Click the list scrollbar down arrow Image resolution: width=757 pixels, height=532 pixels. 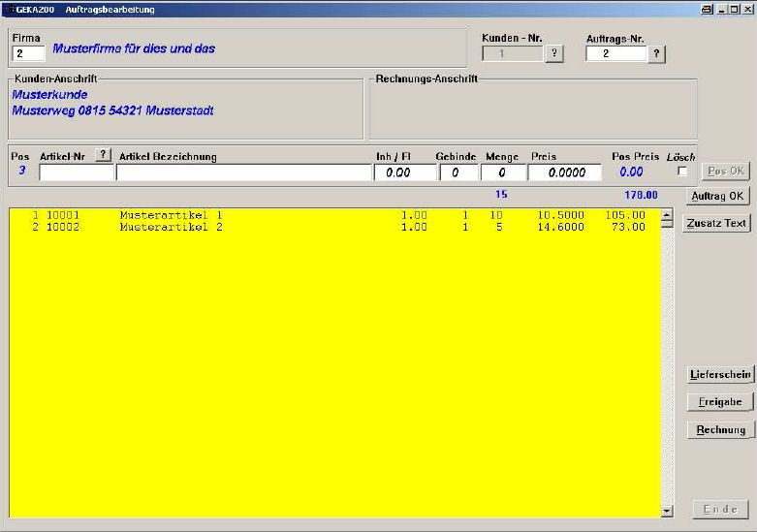pyautogui.click(x=667, y=511)
